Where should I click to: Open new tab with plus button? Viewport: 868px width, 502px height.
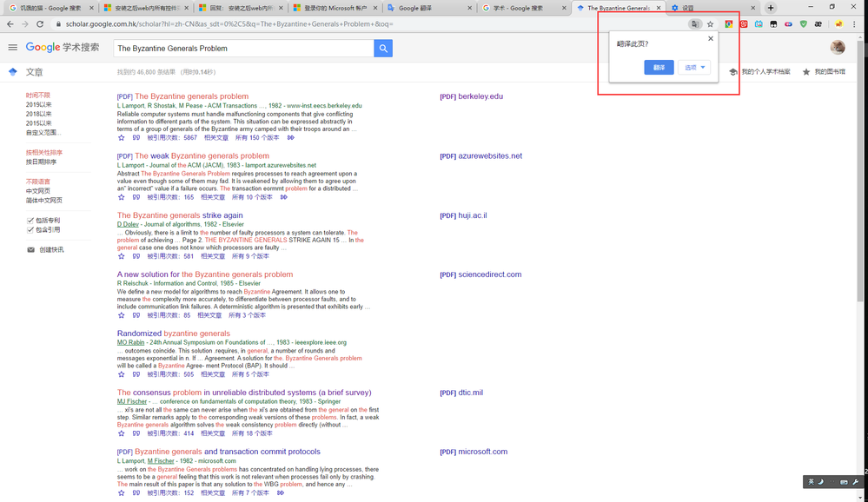[771, 8]
